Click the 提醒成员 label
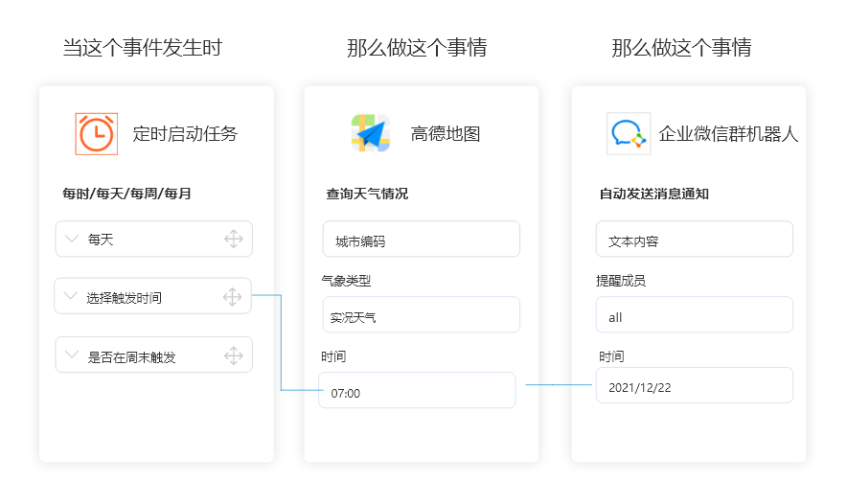 pos(621,281)
